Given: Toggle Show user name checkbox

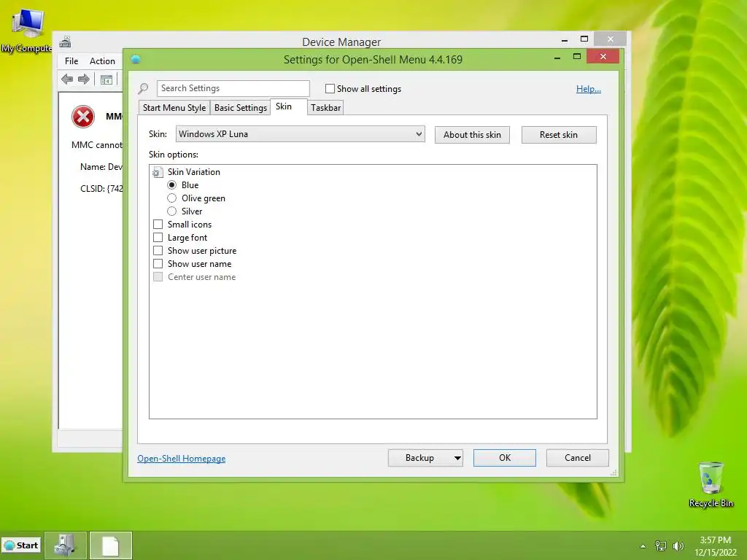Looking at the screenshot, I should pyautogui.click(x=158, y=263).
